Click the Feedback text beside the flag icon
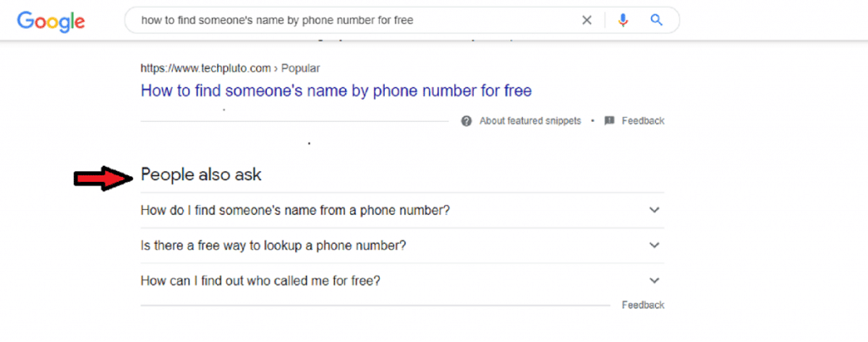Screen dimensions: 868x342 643,121
